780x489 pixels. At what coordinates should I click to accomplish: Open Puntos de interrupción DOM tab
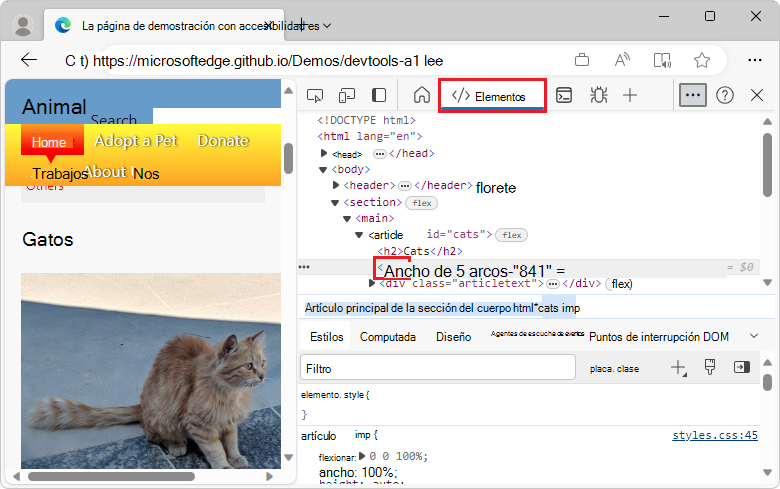point(659,337)
